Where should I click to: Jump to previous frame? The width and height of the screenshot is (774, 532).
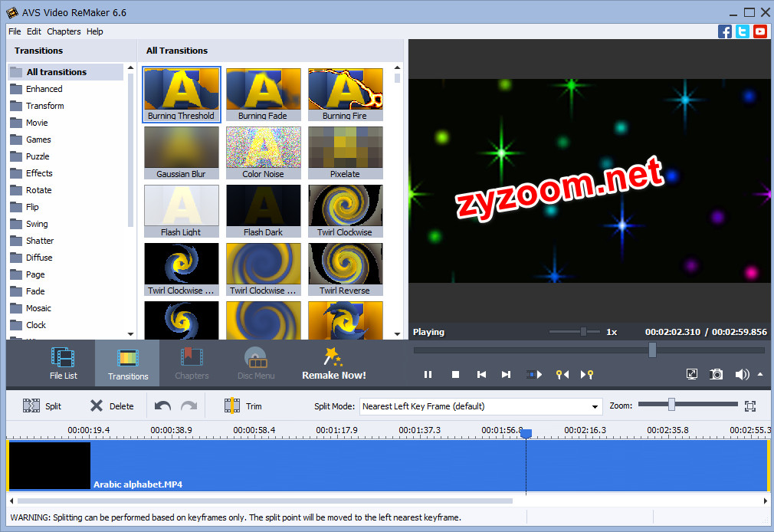(481, 374)
